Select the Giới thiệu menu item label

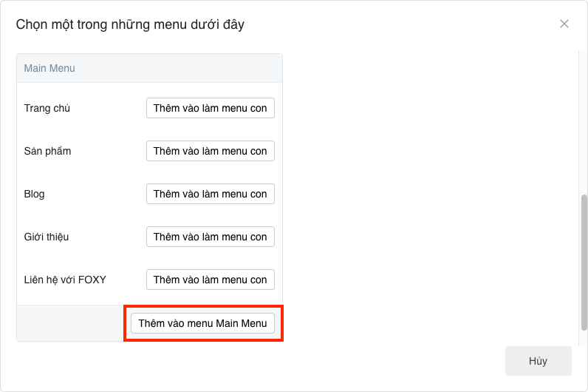[47, 237]
